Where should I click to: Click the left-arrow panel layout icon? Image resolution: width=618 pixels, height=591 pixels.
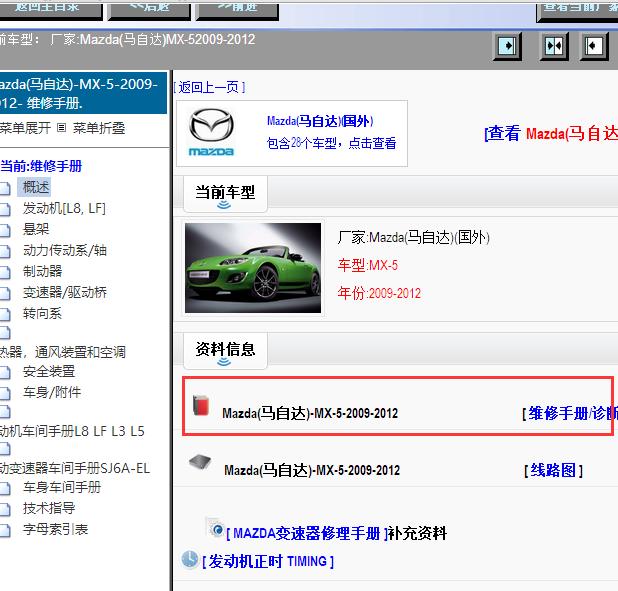(594, 46)
